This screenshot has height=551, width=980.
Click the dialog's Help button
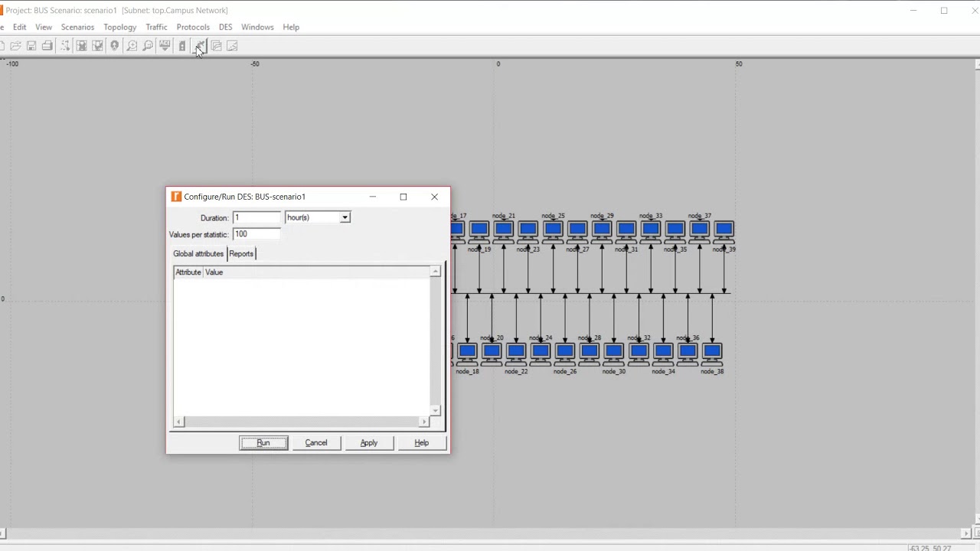pos(422,443)
